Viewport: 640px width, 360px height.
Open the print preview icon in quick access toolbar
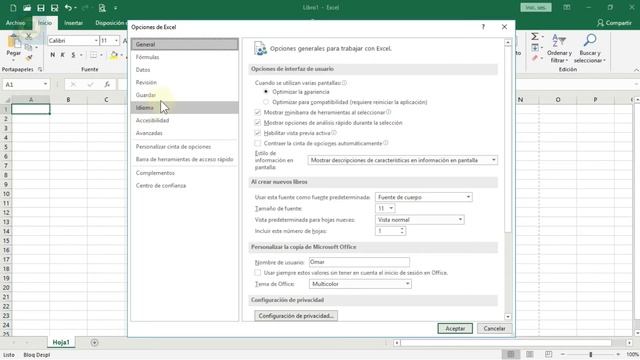[x=102, y=8]
